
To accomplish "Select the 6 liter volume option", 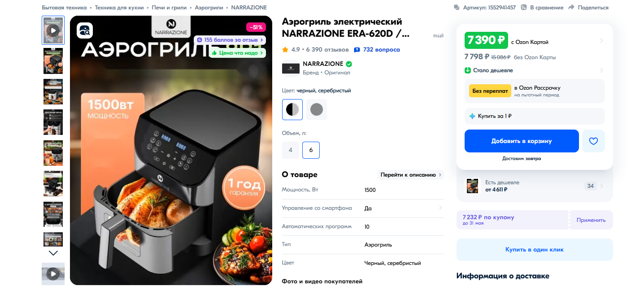I will coord(311,150).
